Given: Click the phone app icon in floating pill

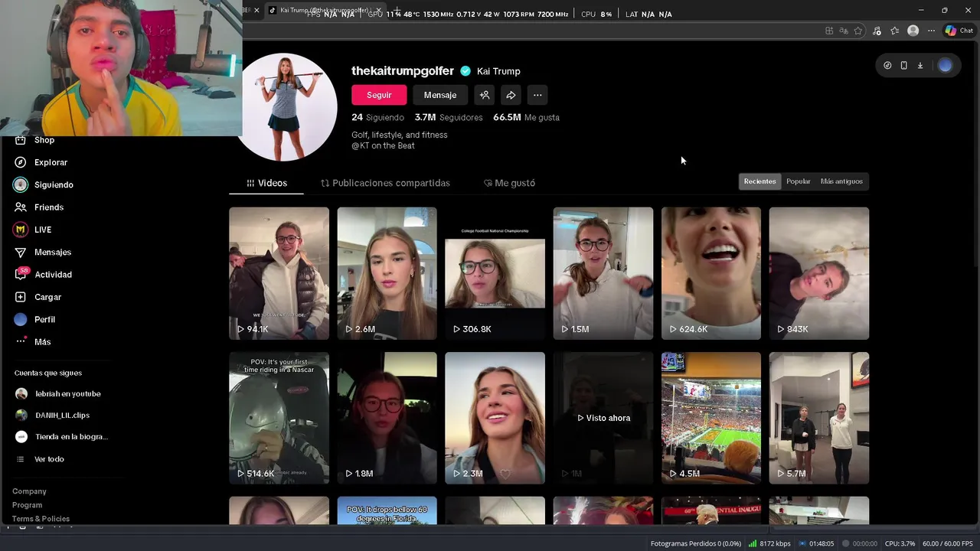Looking at the screenshot, I should [x=903, y=66].
